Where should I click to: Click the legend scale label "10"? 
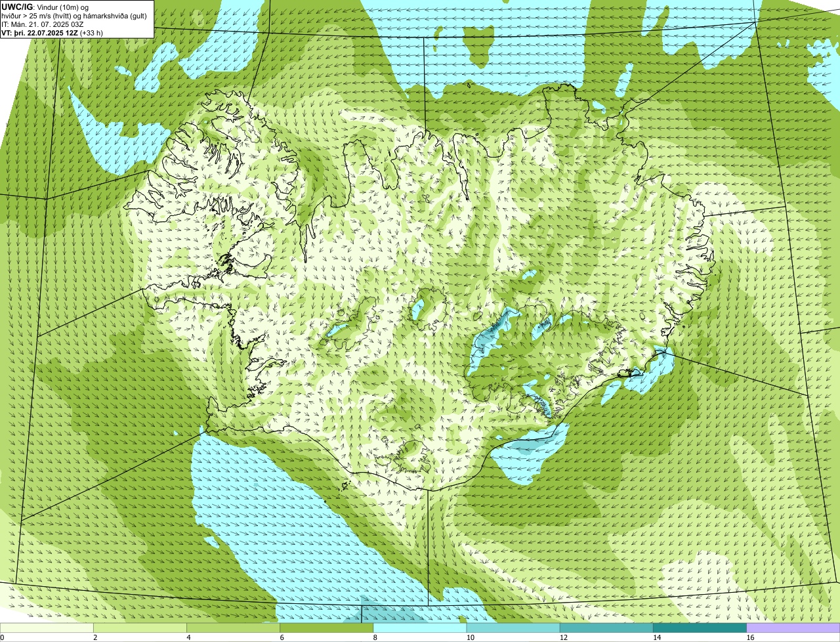pyautogui.click(x=470, y=637)
